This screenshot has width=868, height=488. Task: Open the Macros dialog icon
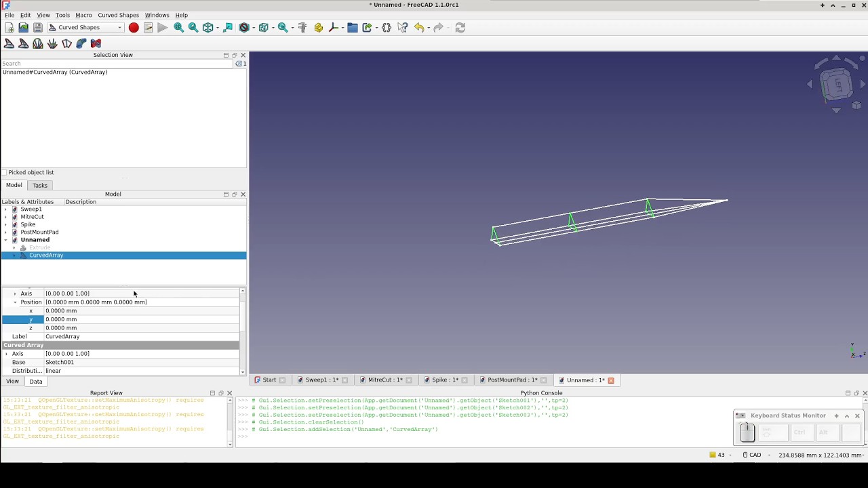click(x=148, y=28)
